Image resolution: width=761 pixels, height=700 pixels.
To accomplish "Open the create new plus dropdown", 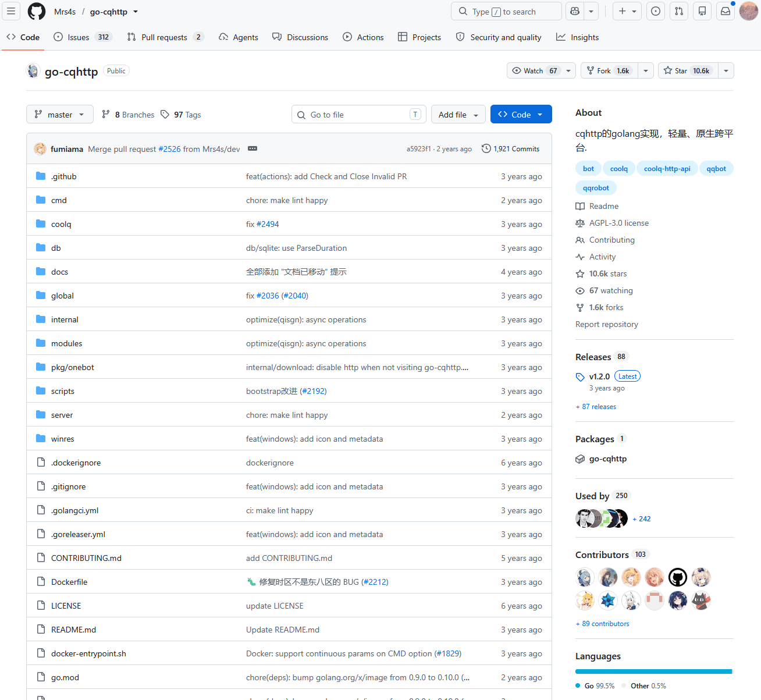I will pos(627,11).
